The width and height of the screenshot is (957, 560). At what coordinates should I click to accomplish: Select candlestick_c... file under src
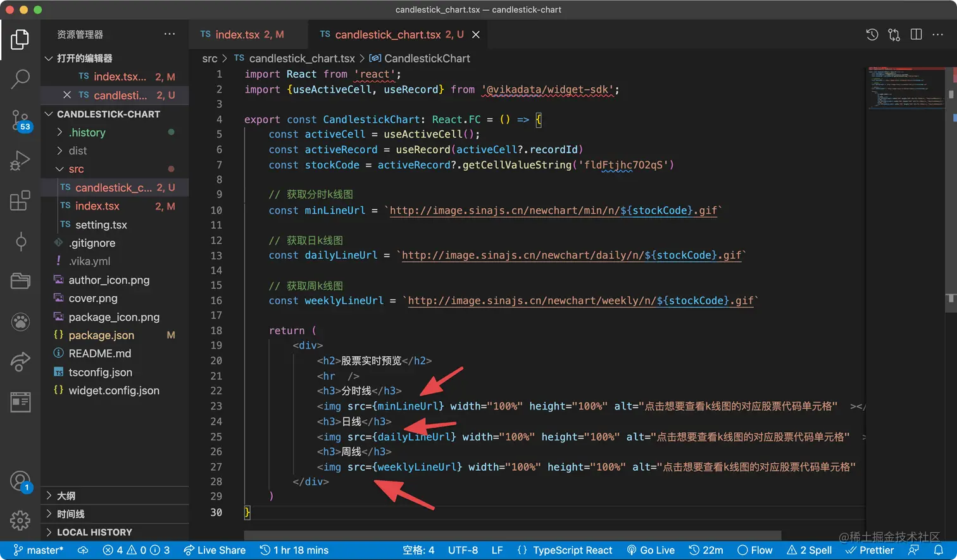click(x=115, y=188)
